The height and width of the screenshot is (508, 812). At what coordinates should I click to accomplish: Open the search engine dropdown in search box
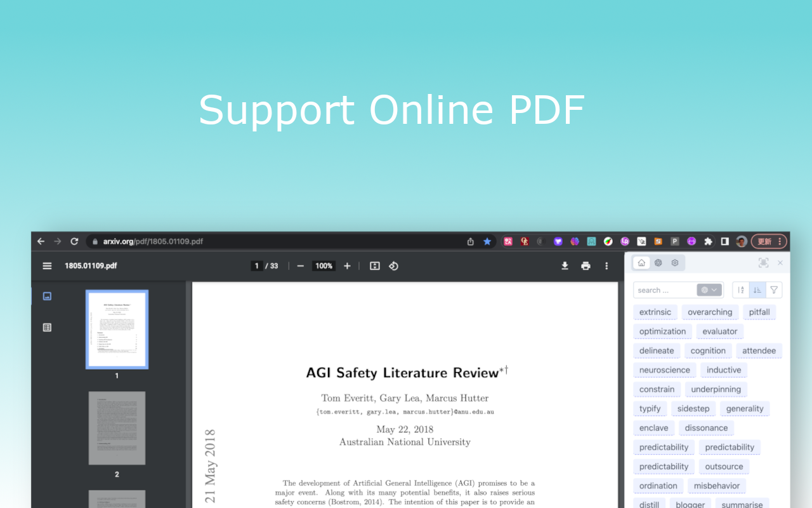click(709, 290)
